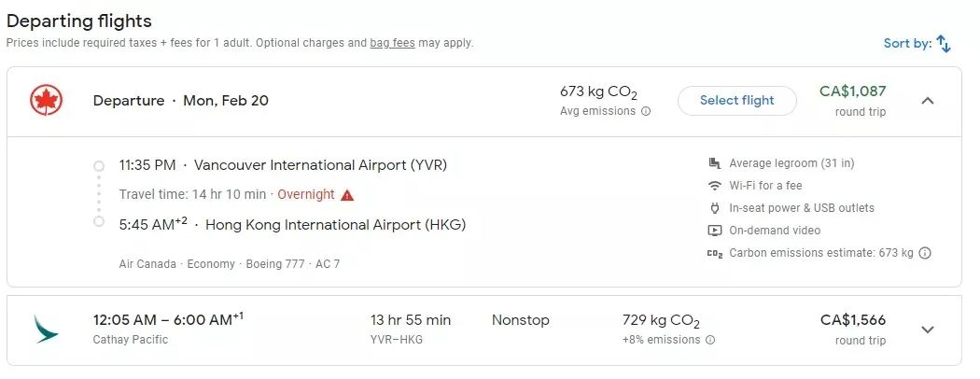Click info icon beside carbon emissions estimate
Viewport: 980px width, 379px height.
point(926,253)
